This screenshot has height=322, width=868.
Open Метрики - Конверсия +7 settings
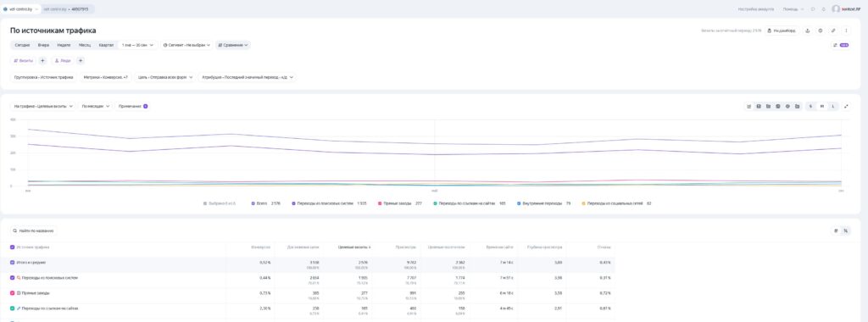point(105,77)
